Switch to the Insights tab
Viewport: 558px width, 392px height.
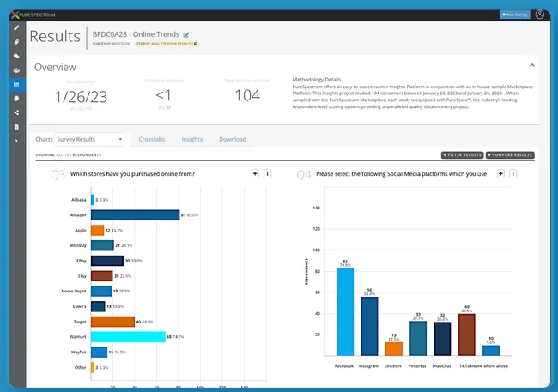click(x=192, y=139)
